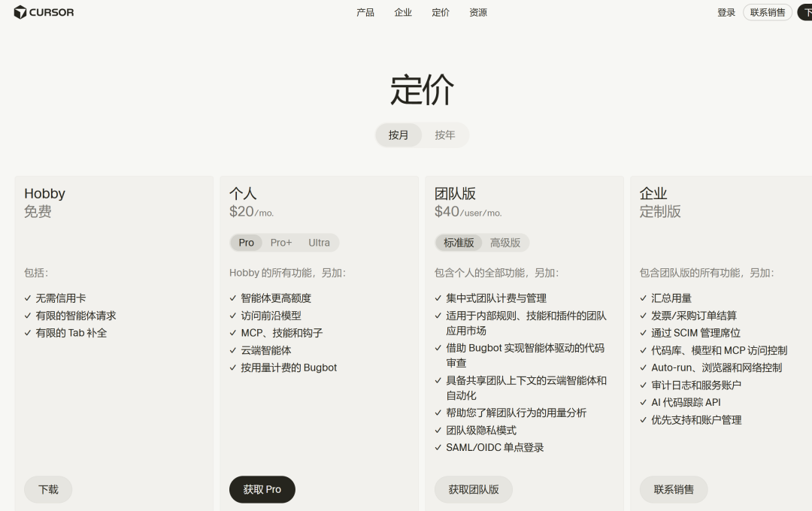Viewport: 812px width, 511px height.
Task: Click the 团队版 plan heading
Action: click(x=455, y=194)
